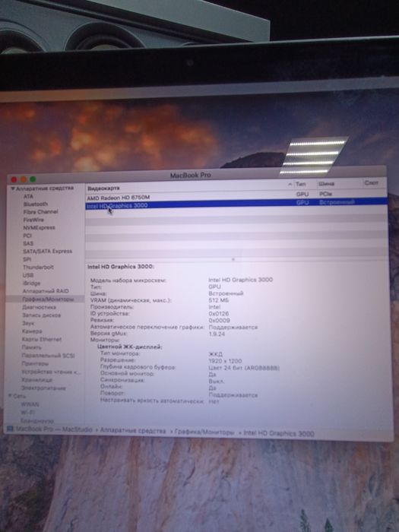Select WWAN under Сеть

30,404
